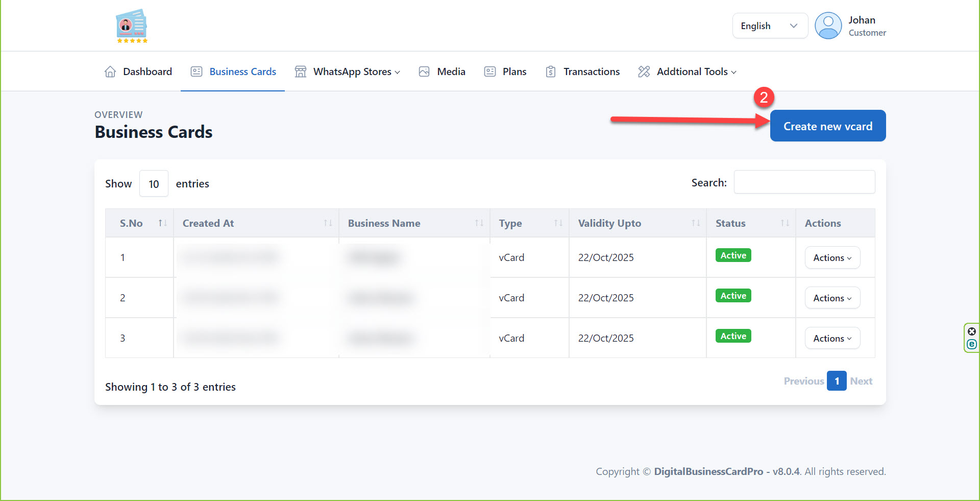Expand Actions dropdown for row 1
980x501 pixels.
(x=832, y=258)
